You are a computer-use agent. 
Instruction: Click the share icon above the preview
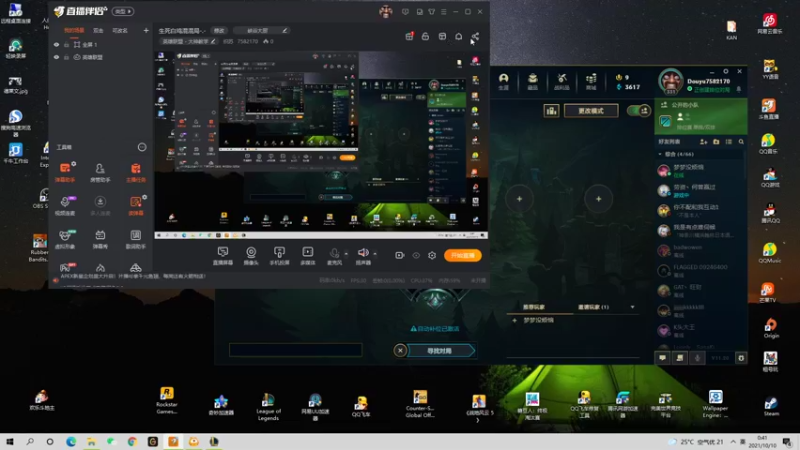(475, 36)
